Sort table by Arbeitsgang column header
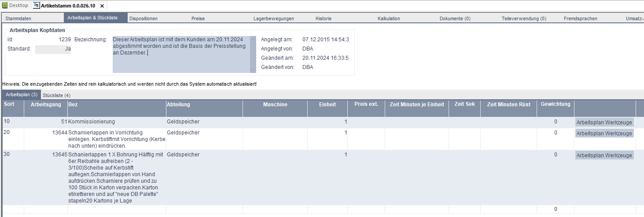This screenshot has height=217, width=644. 45,105
